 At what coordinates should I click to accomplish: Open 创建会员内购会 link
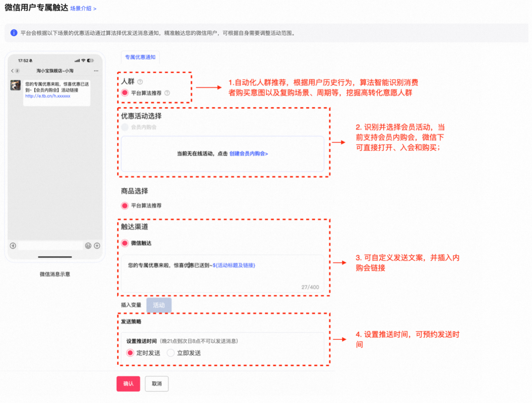[249, 154]
